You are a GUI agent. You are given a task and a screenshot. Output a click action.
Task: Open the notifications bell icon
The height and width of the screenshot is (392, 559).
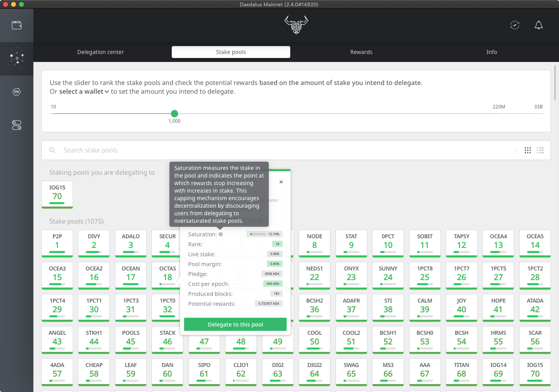tap(539, 25)
